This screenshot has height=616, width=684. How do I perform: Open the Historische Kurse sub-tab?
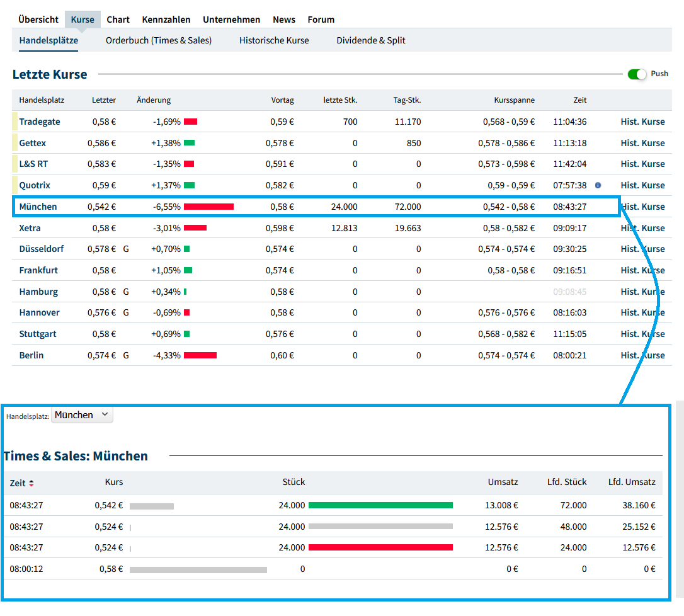pyautogui.click(x=274, y=40)
